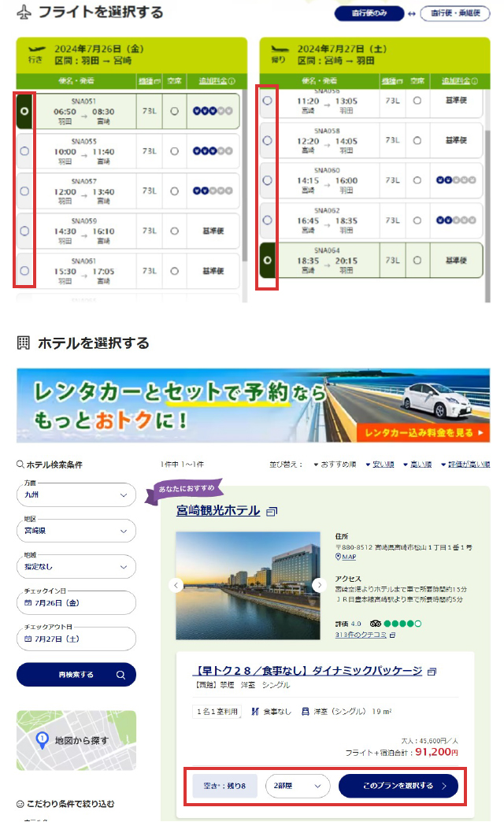Select return flight SNA064 at 18:35
504x822 pixels.
(268, 260)
